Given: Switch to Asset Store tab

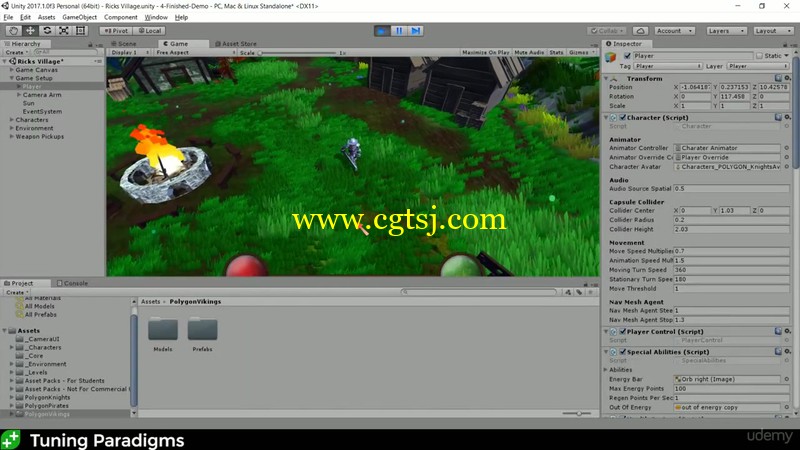Looking at the screenshot, I should coord(236,44).
